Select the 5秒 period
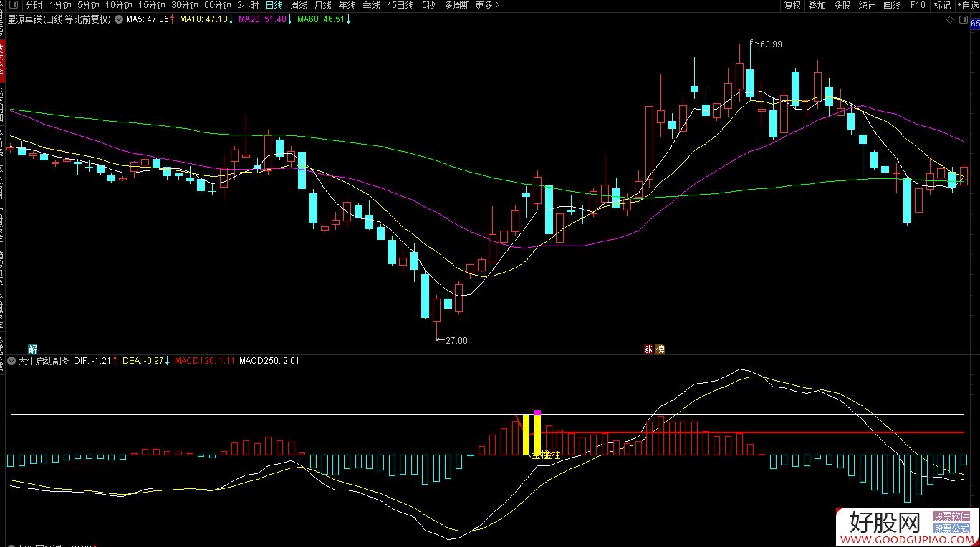This screenshot has width=980, height=547. [x=428, y=5]
